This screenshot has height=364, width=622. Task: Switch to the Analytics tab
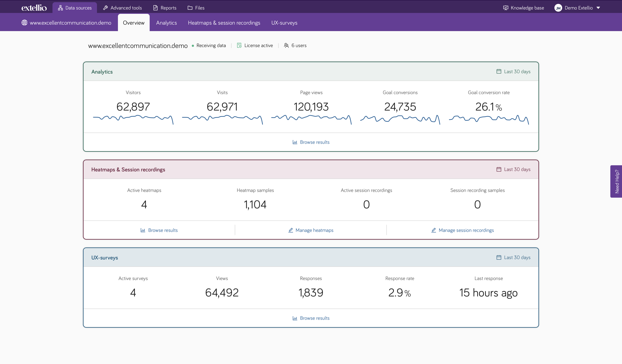tap(166, 22)
